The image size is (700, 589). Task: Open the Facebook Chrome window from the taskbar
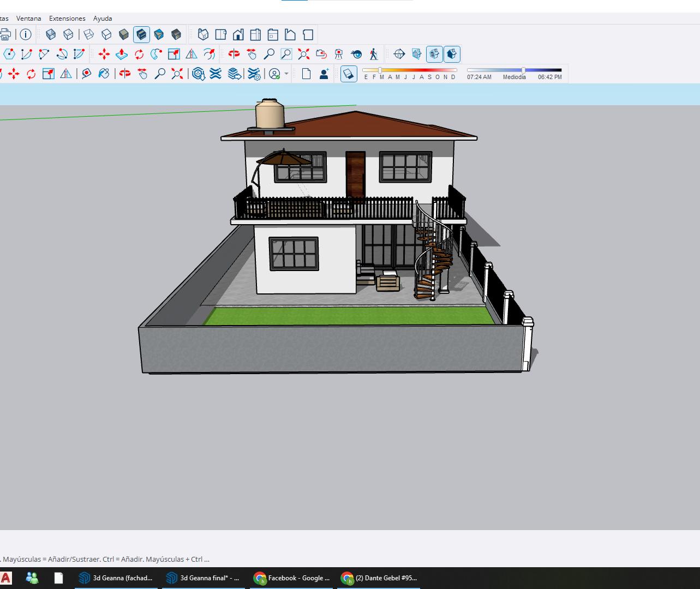292,578
